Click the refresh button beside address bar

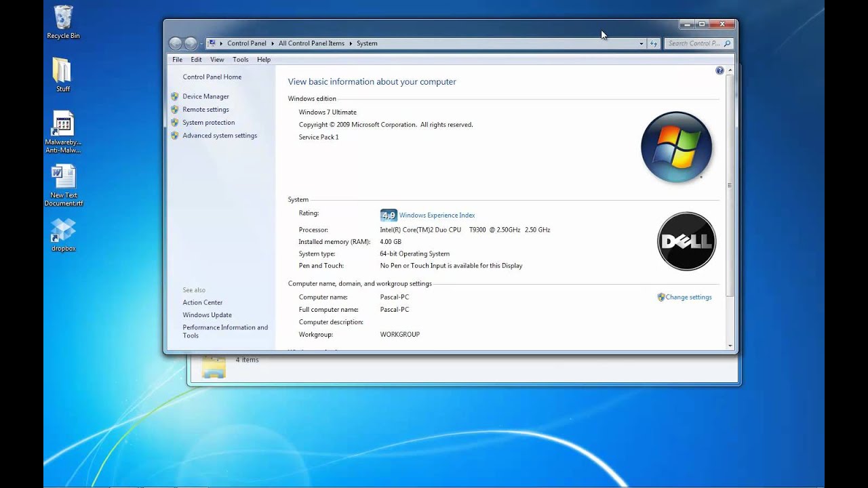tap(654, 43)
